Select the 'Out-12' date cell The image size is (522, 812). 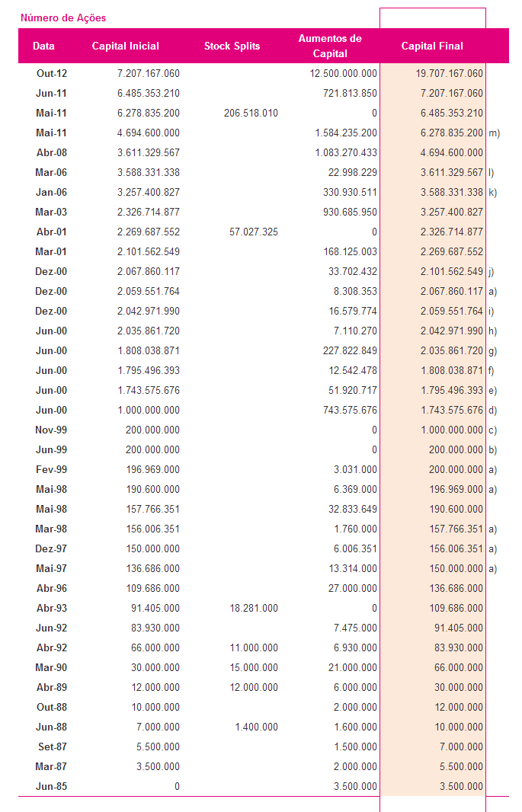[52, 74]
